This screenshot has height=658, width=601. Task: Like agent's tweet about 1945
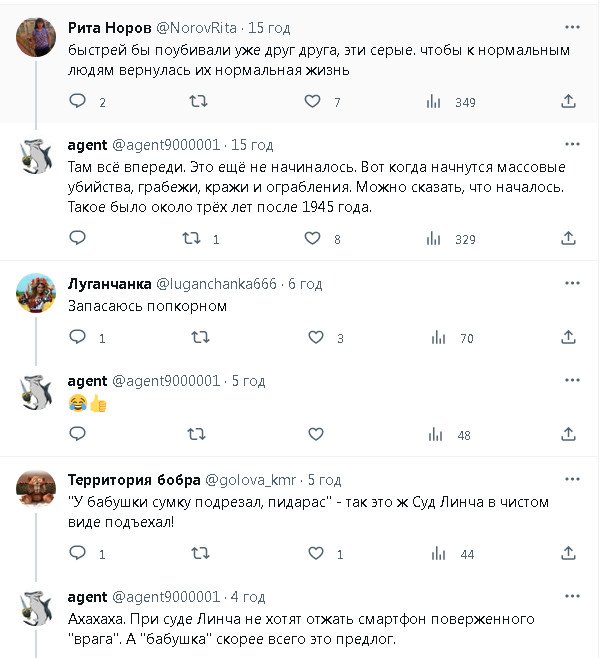pyautogui.click(x=314, y=238)
